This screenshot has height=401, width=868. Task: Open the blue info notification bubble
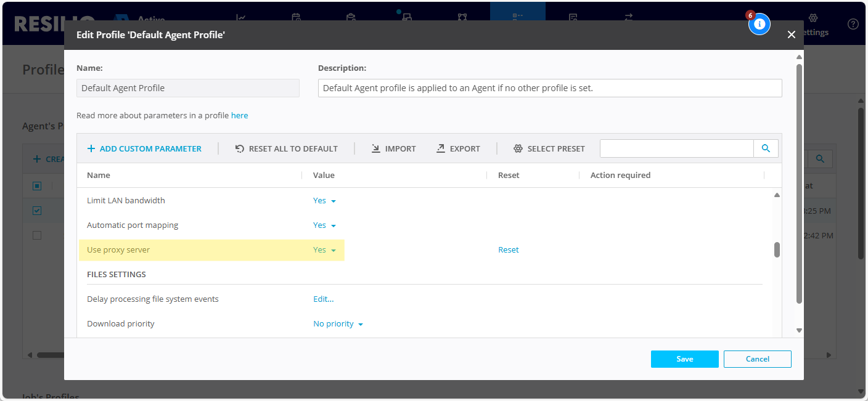[x=759, y=23]
